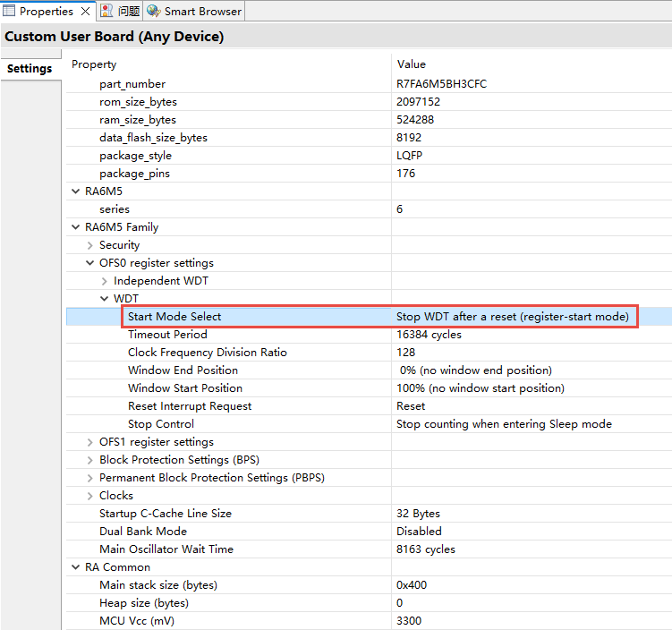Collapse the RA Common node
This screenshot has height=630, width=672.
point(76,567)
